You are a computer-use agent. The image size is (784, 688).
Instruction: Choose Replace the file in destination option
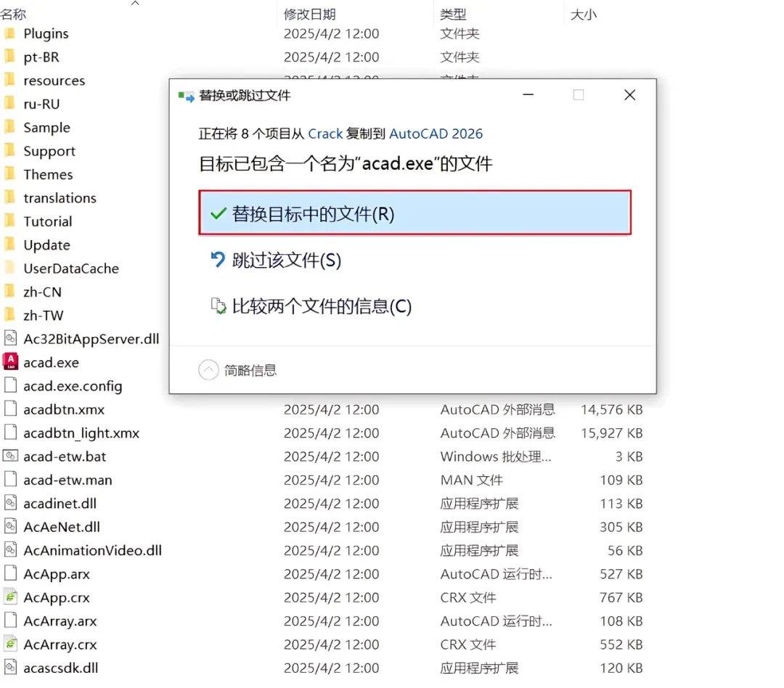[415, 213]
